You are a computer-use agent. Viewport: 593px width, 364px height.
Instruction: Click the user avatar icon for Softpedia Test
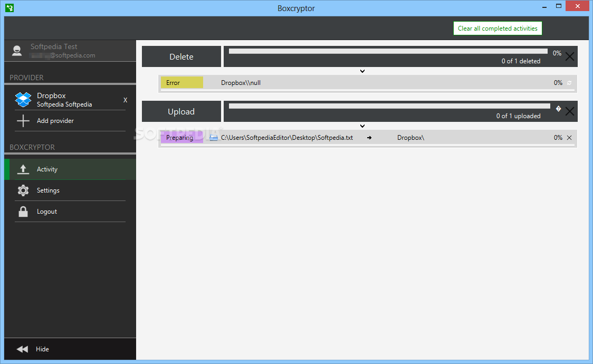(17, 51)
